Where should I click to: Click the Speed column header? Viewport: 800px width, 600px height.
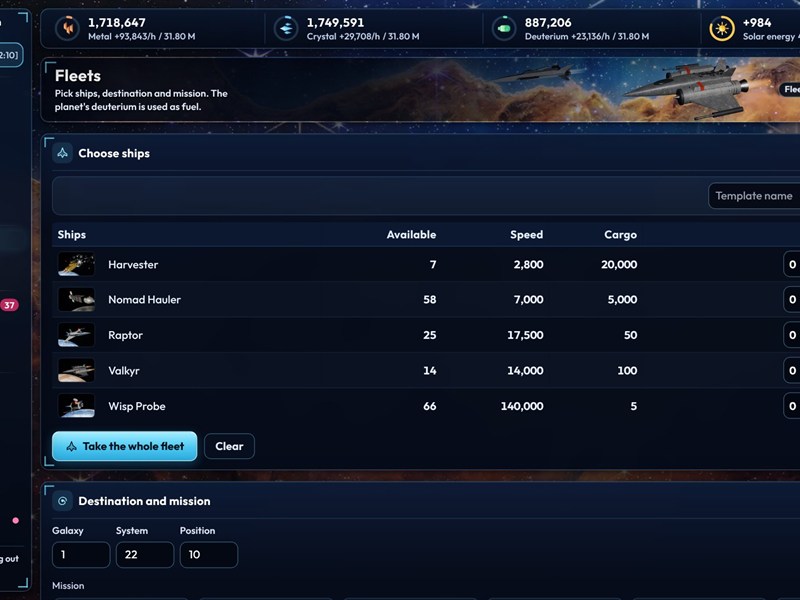pos(527,235)
